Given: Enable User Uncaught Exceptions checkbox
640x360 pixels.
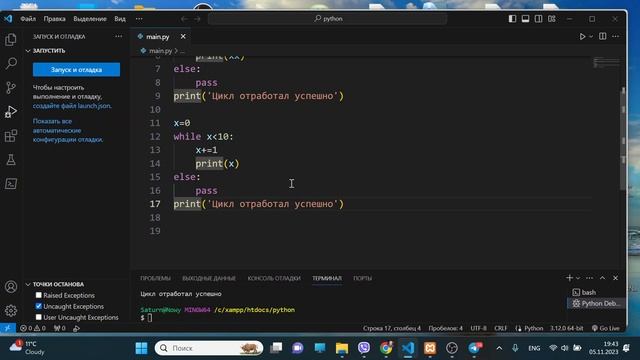Looking at the screenshot, I should pyautogui.click(x=38, y=317).
